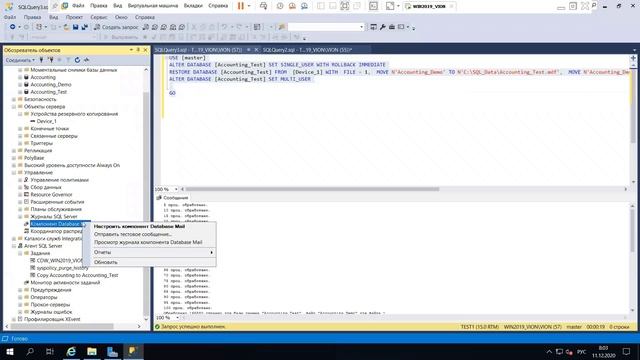Open the Сервис menu in SSMS
The width and height of the screenshot is (640, 360).
coord(99,17)
